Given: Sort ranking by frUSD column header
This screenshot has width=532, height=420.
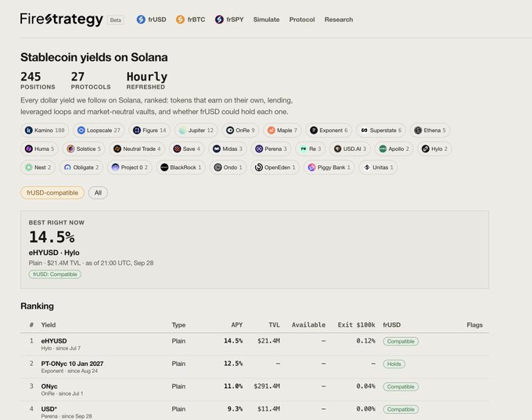Looking at the screenshot, I should (x=392, y=325).
